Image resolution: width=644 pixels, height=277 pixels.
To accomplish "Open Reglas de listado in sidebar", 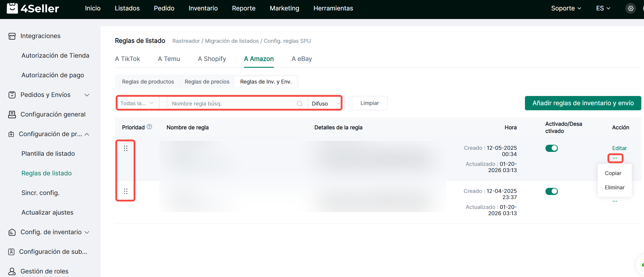I will [x=47, y=173].
